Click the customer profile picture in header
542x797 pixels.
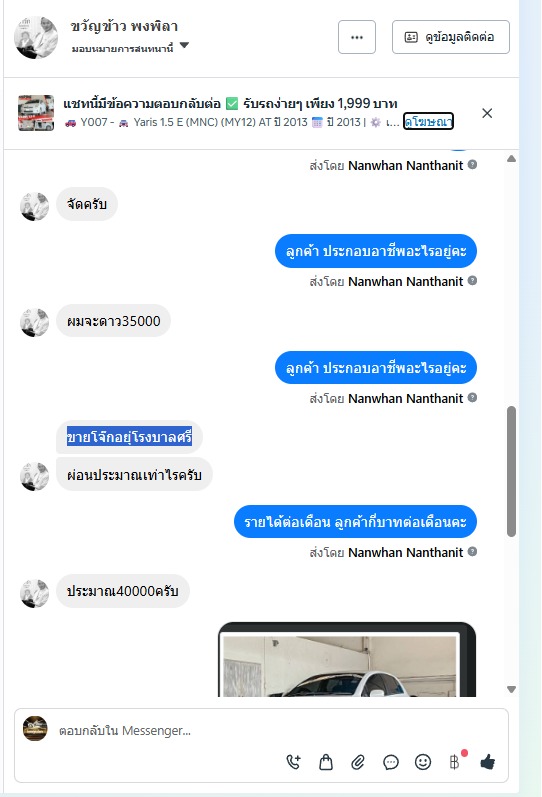(x=36, y=37)
